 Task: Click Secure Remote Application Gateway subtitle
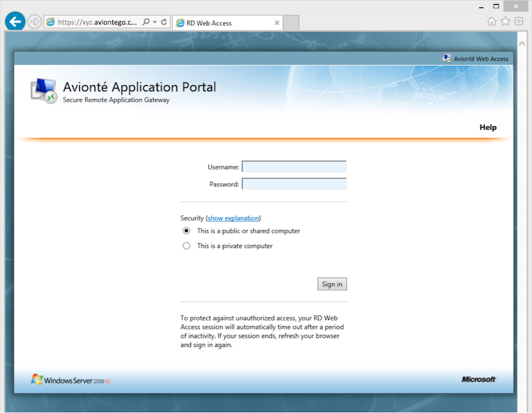click(116, 100)
